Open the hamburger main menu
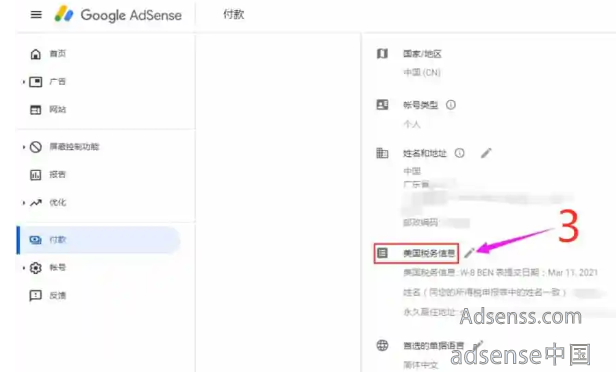Screen dimensions: 616x372 (36, 15)
